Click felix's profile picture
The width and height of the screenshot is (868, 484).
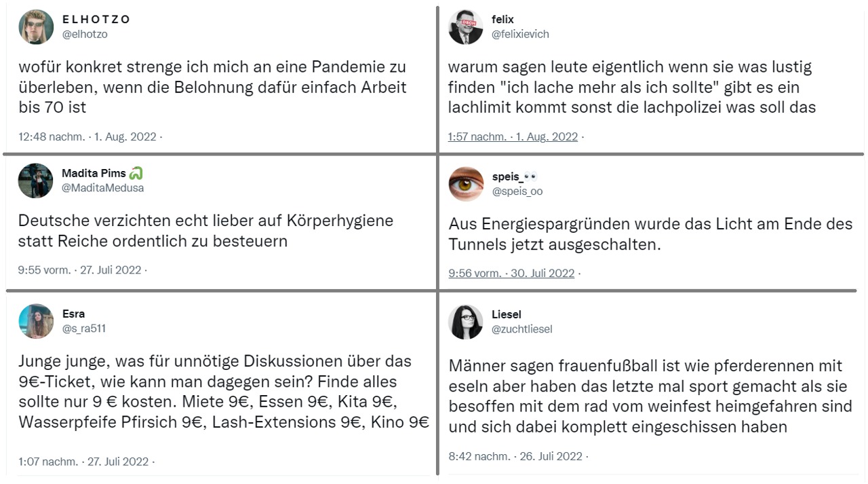tap(466, 27)
